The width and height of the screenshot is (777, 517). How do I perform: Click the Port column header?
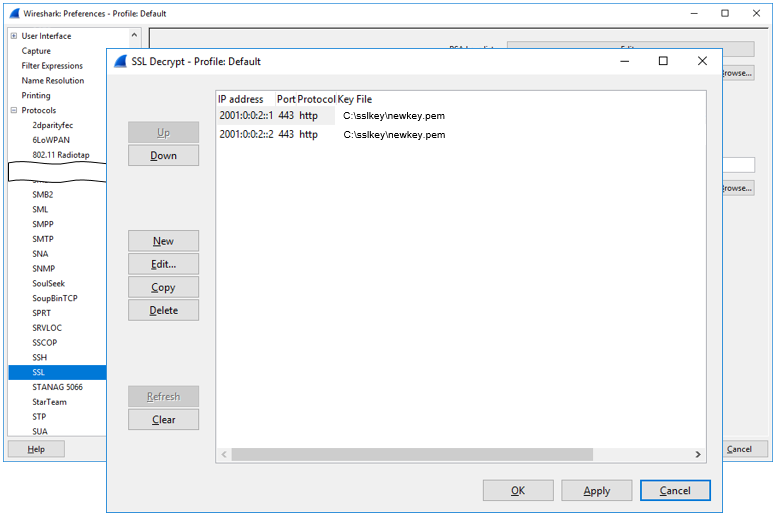click(x=286, y=99)
